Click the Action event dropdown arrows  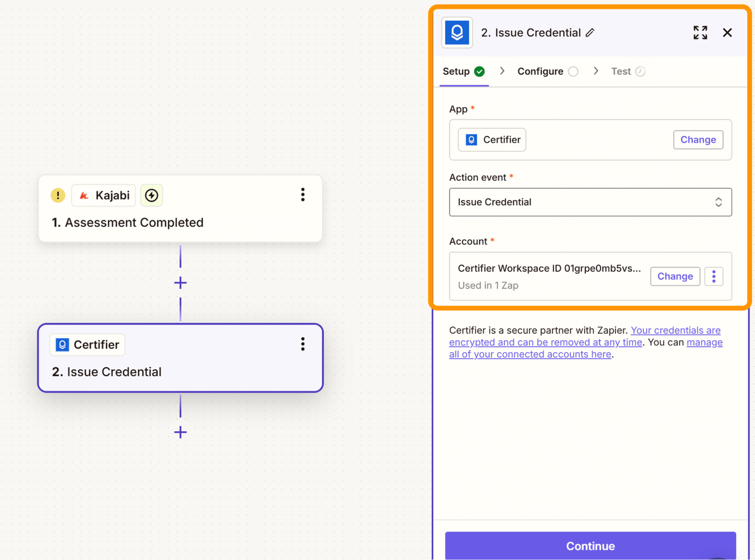[x=718, y=202]
